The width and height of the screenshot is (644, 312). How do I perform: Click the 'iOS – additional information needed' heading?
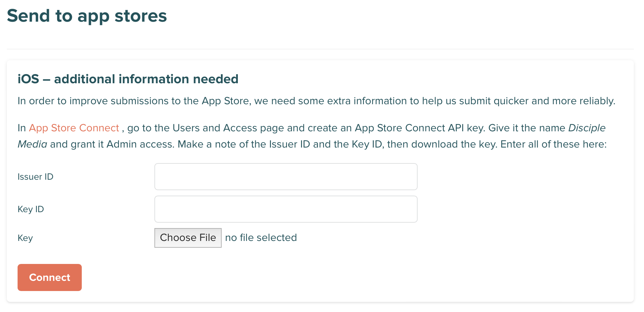point(128,79)
